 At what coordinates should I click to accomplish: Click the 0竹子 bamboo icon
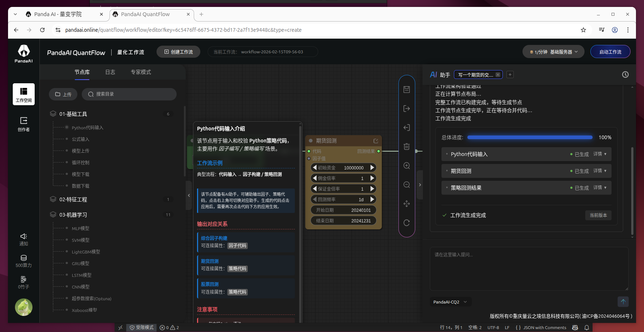pyautogui.click(x=24, y=283)
